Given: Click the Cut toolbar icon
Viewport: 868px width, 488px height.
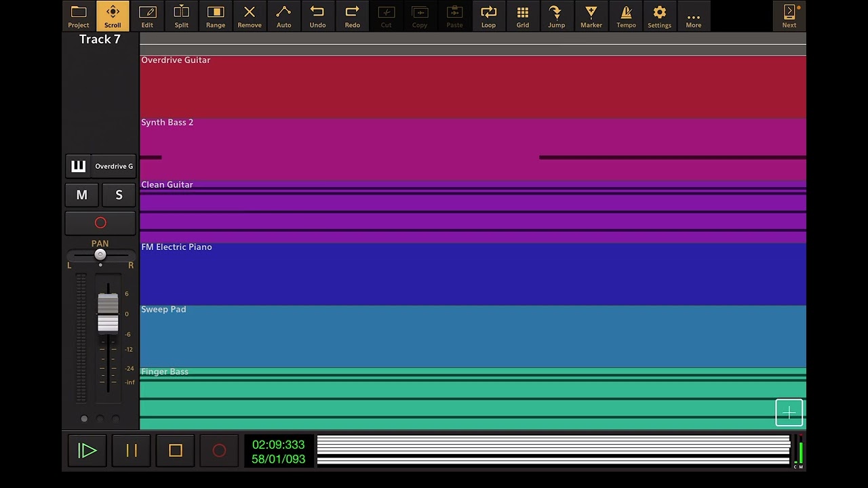Looking at the screenshot, I should pyautogui.click(x=386, y=16).
